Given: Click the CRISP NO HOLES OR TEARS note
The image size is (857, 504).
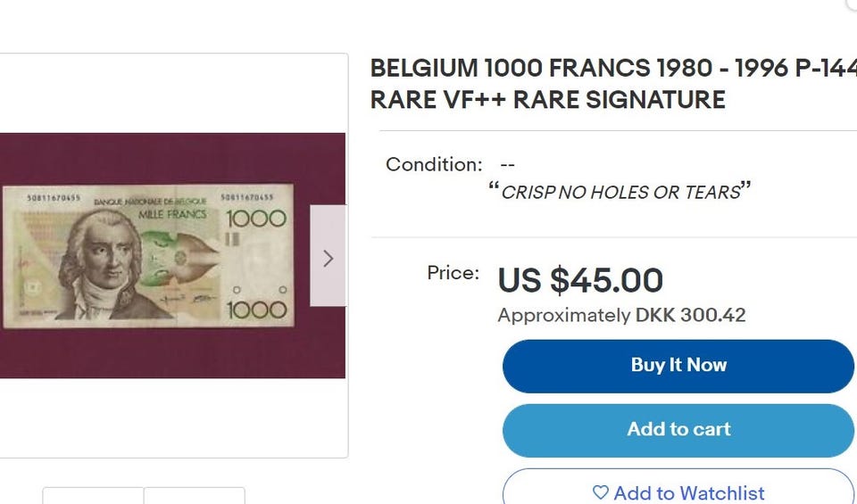Looking at the screenshot, I should point(620,192).
